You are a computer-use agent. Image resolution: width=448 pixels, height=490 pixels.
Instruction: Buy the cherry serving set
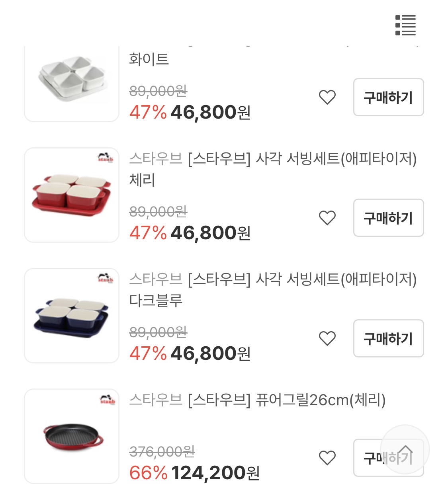[388, 218]
